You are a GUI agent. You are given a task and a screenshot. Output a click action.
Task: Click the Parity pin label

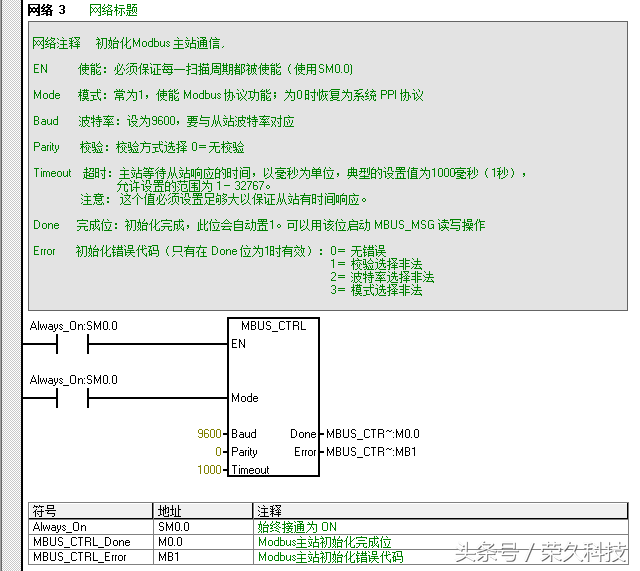click(x=244, y=452)
